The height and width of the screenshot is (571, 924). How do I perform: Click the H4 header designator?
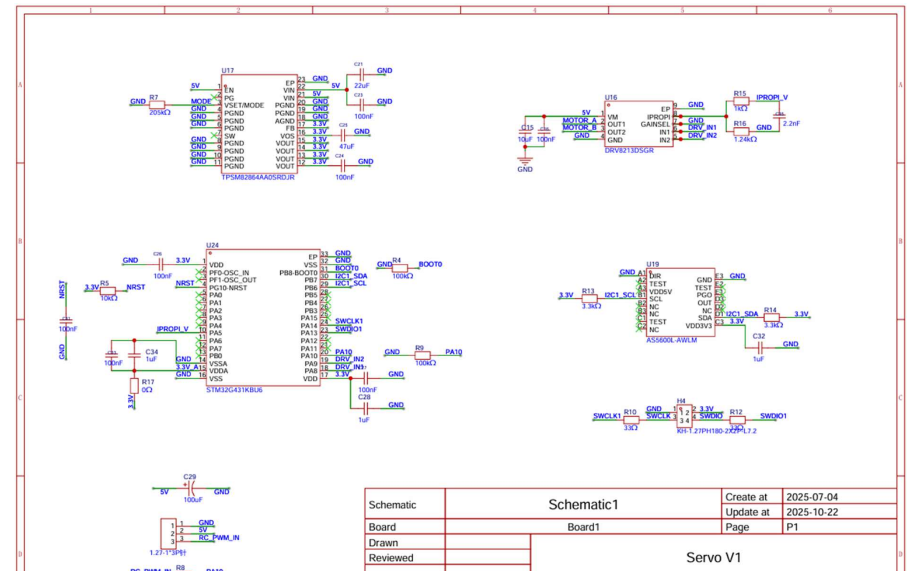681,401
